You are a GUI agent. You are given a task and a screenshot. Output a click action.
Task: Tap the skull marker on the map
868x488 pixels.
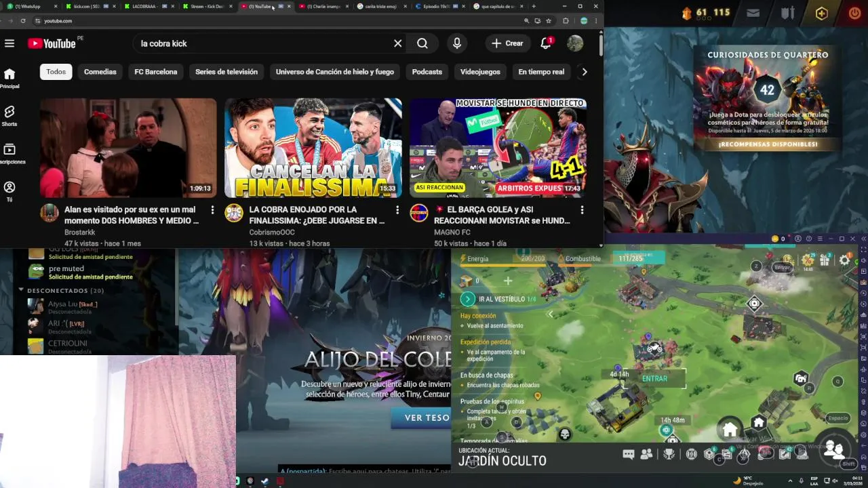click(564, 434)
